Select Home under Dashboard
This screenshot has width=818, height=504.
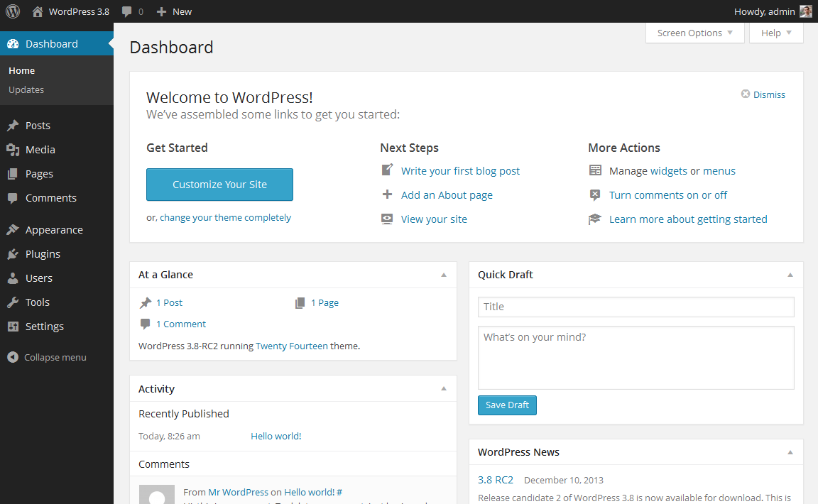(x=21, y=70)
